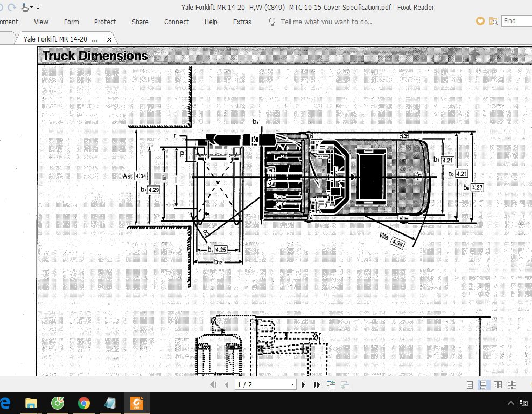This screenshot has height=414, width=532.
Task: Click the Next View icon on the status bar
Action: pyautogui.click(x=345, y=384)
